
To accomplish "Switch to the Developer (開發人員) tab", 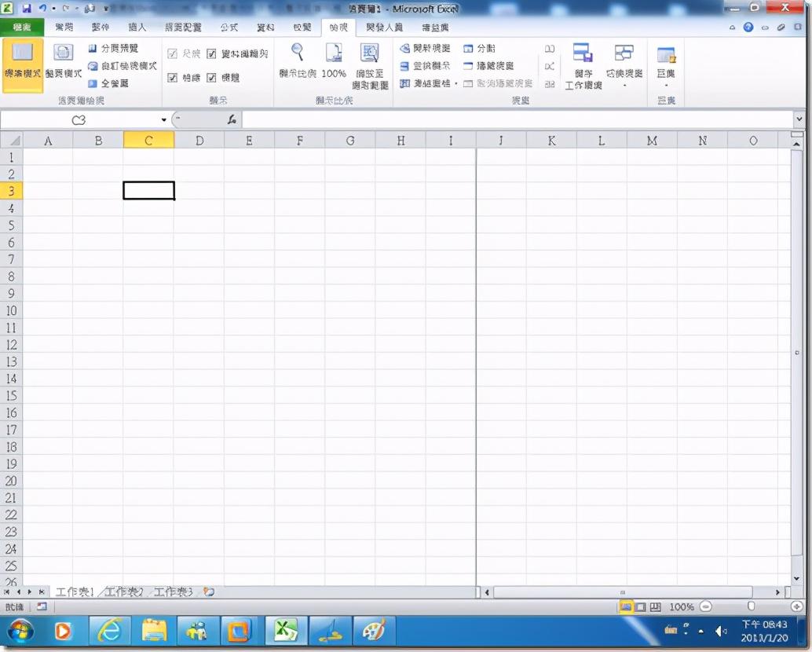I will tap(384, 27).
